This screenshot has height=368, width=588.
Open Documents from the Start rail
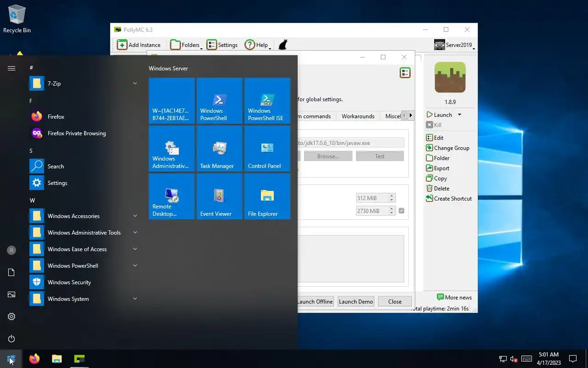coord(11,272)
